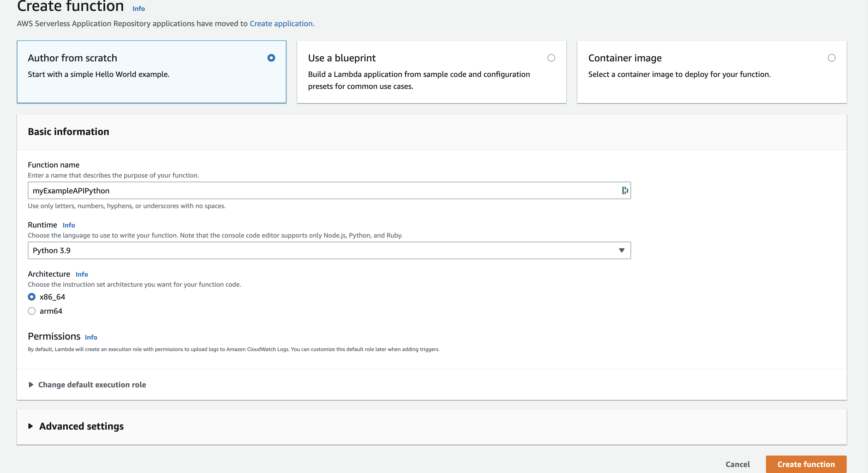Select the Author from scratch radio option
Viewport: 868px width, 473px height.
pyautogui.click(x=271, y=58)
